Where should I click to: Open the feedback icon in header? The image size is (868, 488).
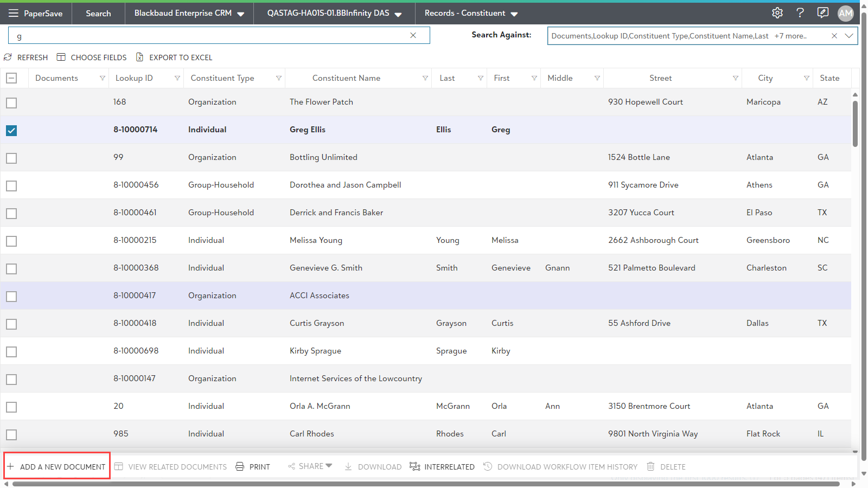822,13
